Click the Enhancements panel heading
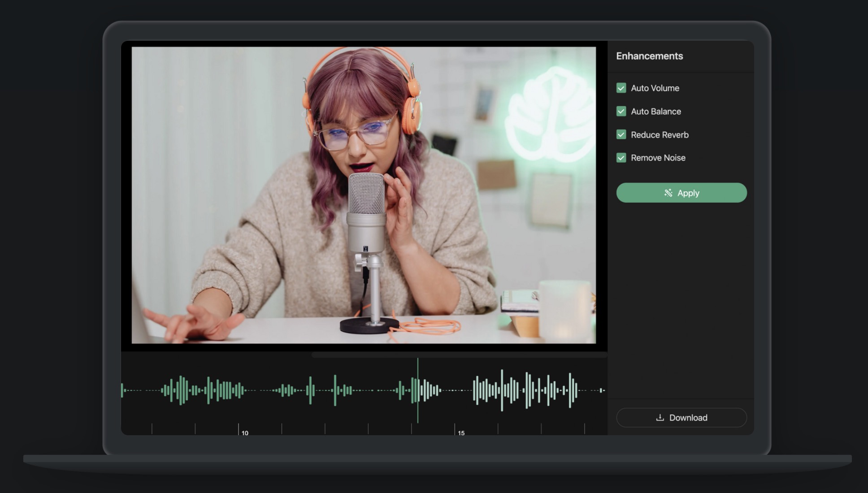868x493 pixels. (x=649, y=56)
